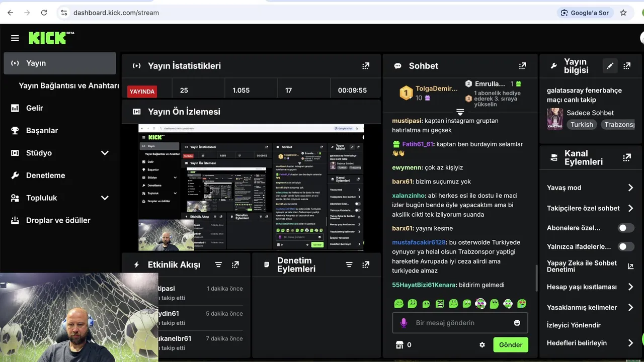Click username mustafacakir6128 in chat
644x362 pixels.
pos(419,242)
